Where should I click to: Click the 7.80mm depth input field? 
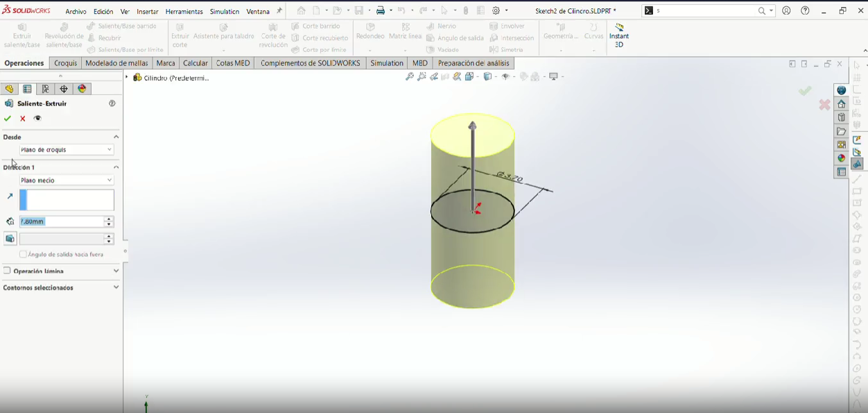61,221
